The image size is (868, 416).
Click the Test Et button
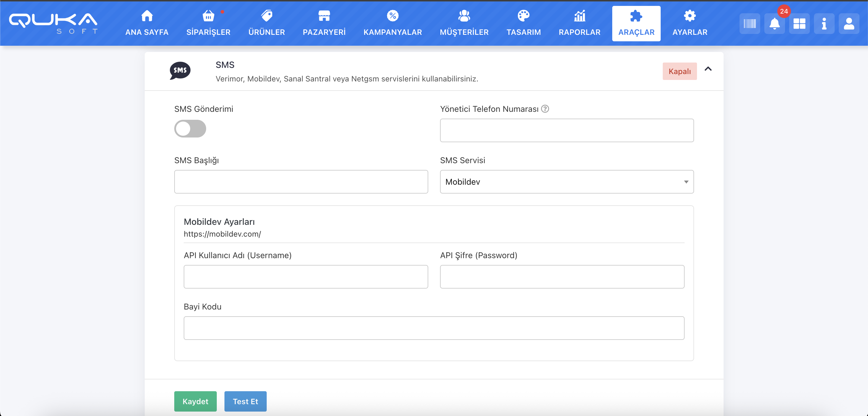(x=245, y=401)
